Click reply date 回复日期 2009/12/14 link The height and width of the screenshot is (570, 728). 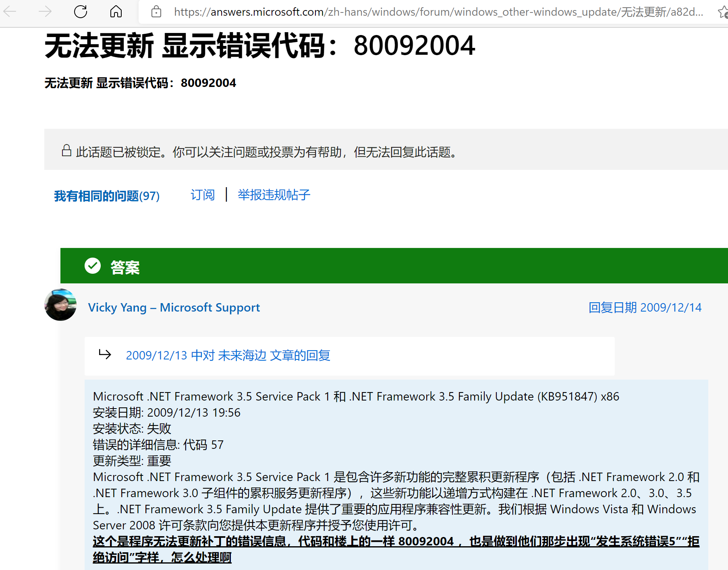(x=645, y=308)
